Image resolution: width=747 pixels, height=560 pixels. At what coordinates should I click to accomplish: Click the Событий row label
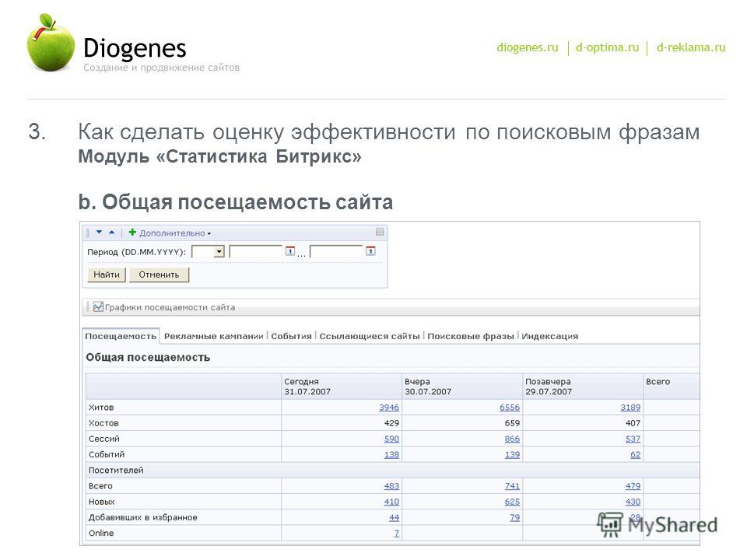click(107, 454)
